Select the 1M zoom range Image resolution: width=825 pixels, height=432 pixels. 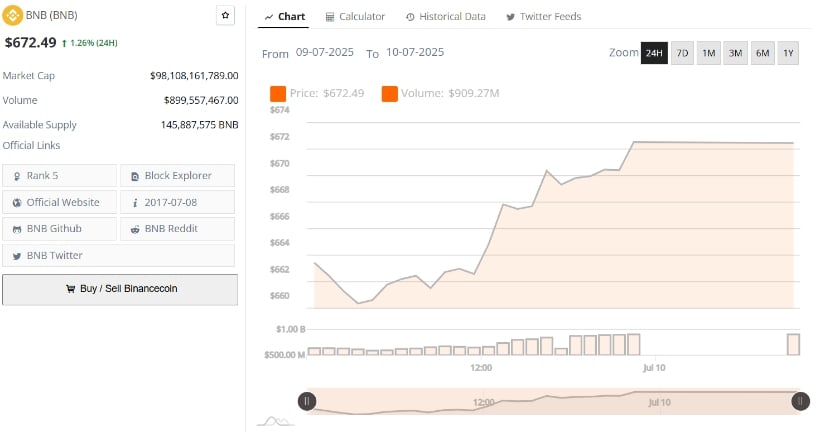pos(709,53)
